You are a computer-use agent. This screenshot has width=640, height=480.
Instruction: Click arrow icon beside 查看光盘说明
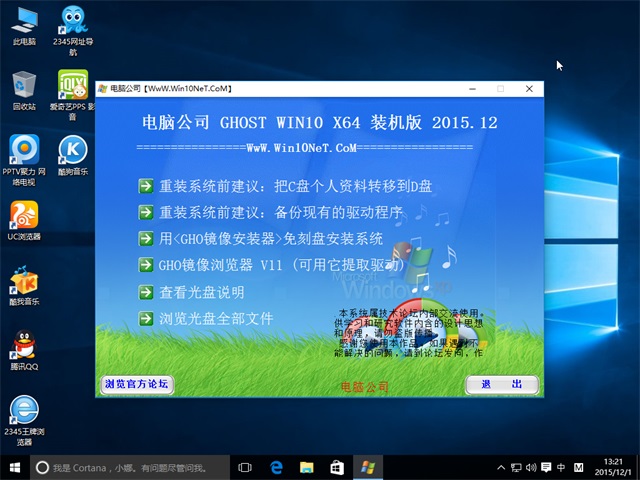(x=146, y=292)
